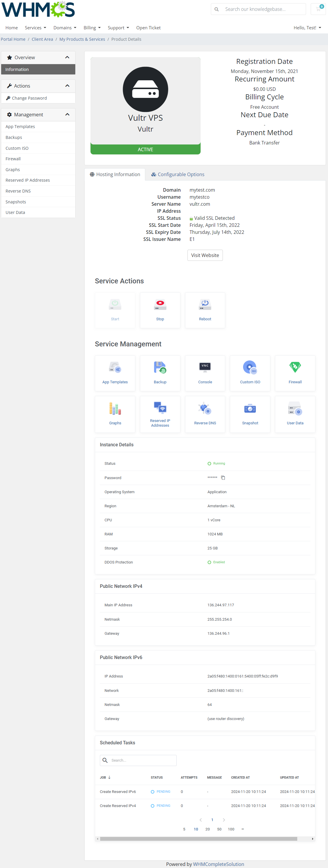The height and width of the screenshot is (868, 328).
Task: Show 5 tasks per page
Action: (184, 829)
